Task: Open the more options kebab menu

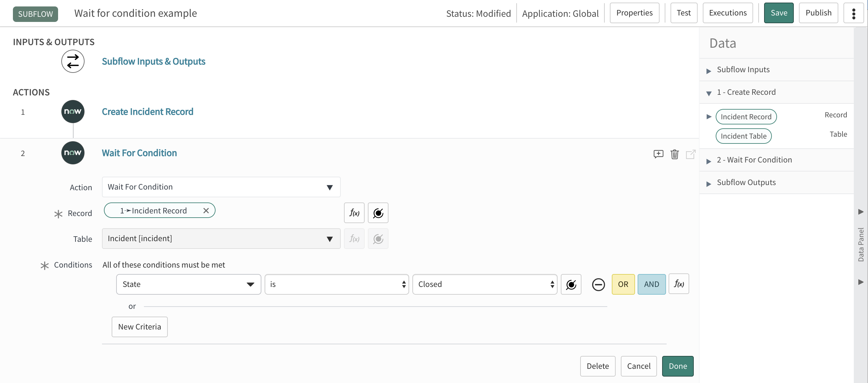Action: 853,13
